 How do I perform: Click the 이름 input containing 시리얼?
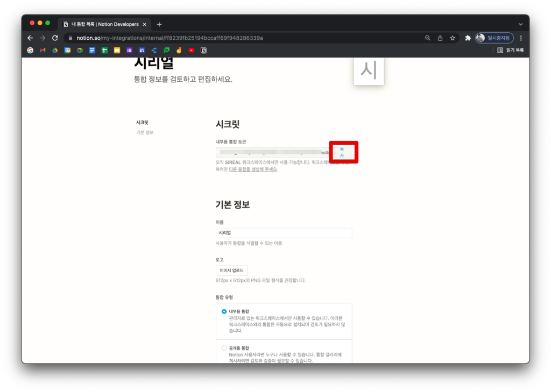(284, 233)
